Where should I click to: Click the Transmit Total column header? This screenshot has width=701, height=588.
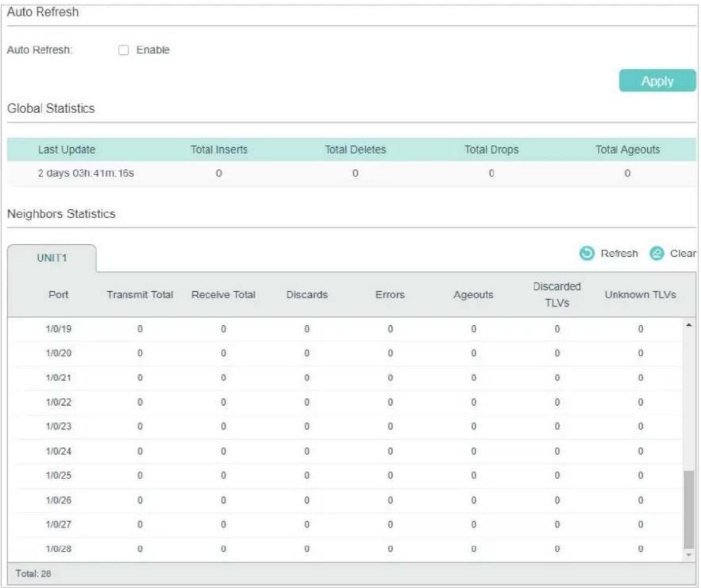pyautogui.click(x=140, y=294)
